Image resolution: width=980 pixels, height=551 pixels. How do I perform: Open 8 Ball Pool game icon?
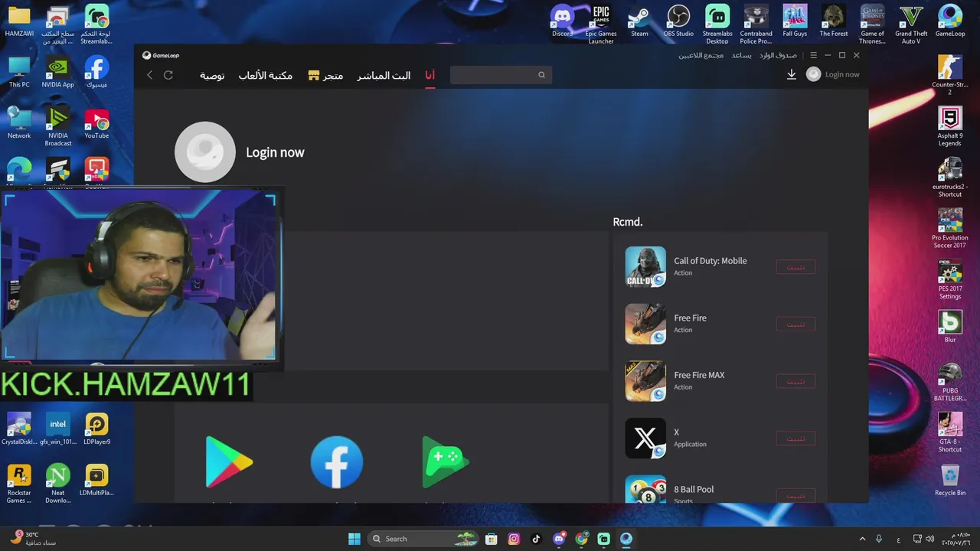click(x=645, y=490)
